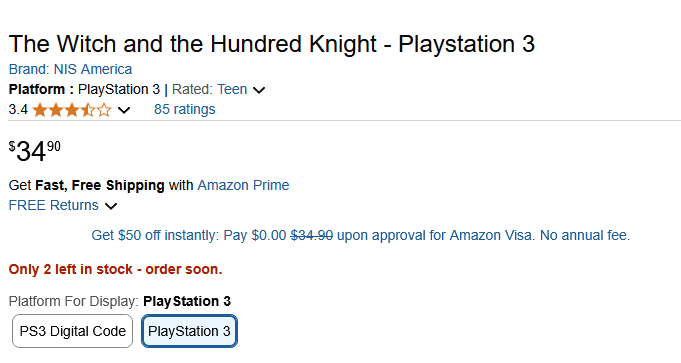Click the product title text
Image resolution: width=681 pixels, height=363 pixels.
point(271,44)
